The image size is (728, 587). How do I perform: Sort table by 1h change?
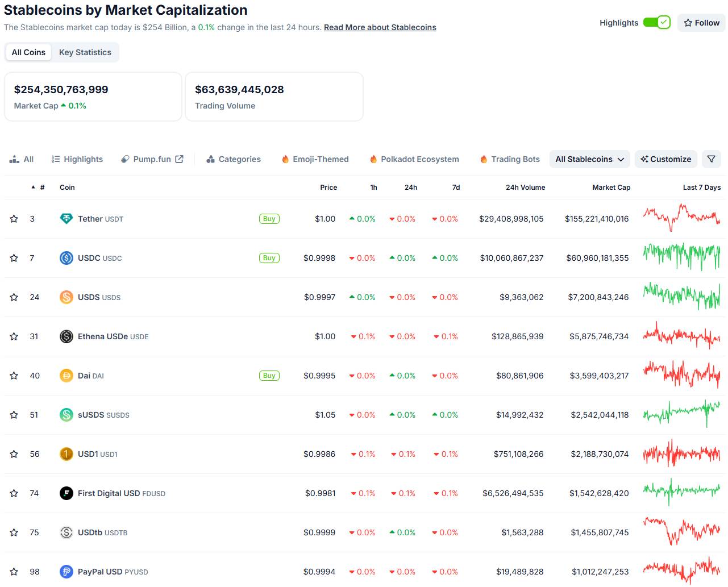pyautogui.click(x=373, y=188)
